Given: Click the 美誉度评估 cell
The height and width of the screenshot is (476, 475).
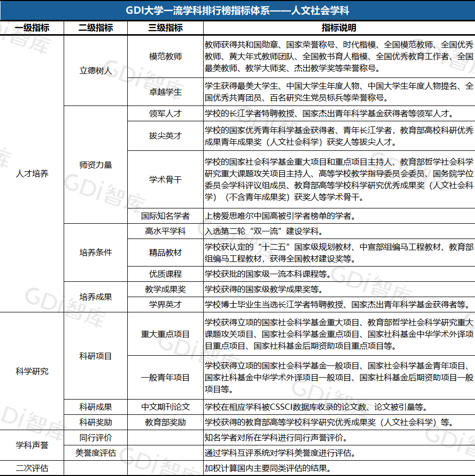Looking at the screenshot, I should pos(96,453).
